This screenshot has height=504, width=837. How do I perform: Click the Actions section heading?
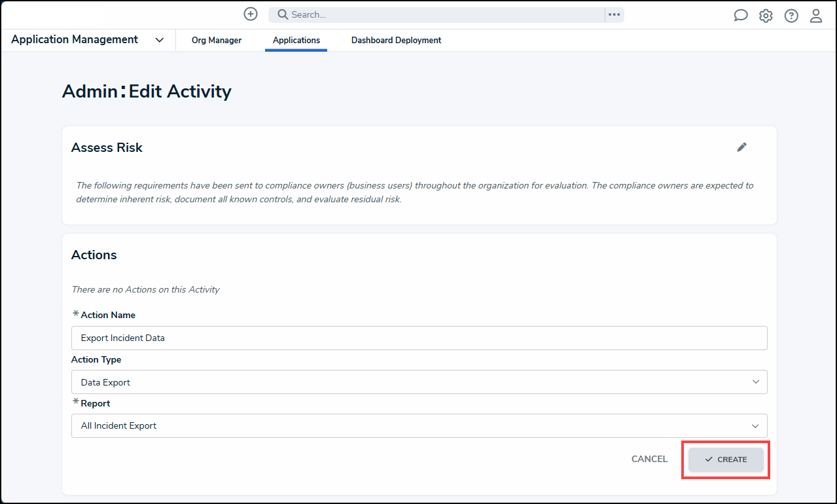[94, 255]
